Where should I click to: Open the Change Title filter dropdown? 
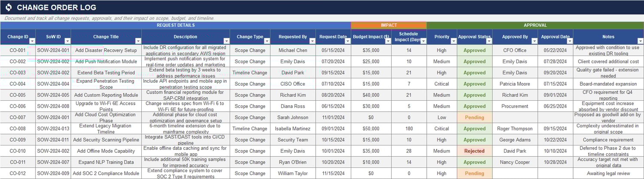pyautogui.click(x=138, y=41)
